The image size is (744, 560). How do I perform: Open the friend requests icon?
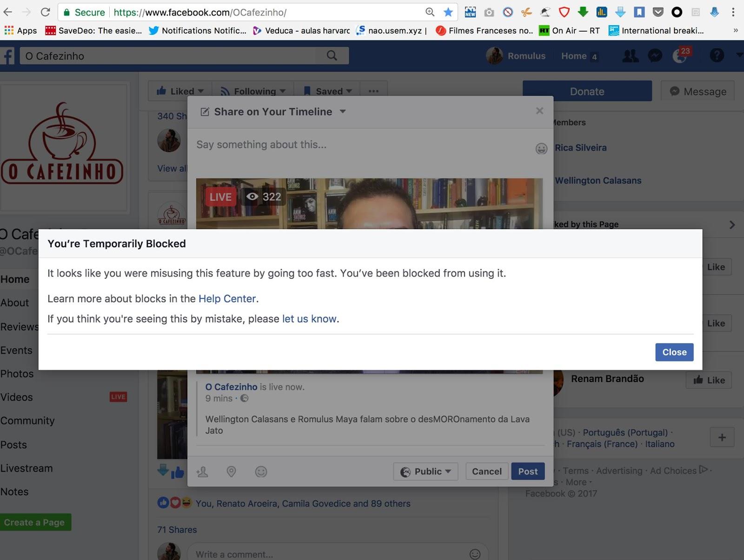[x=631, y=56]
